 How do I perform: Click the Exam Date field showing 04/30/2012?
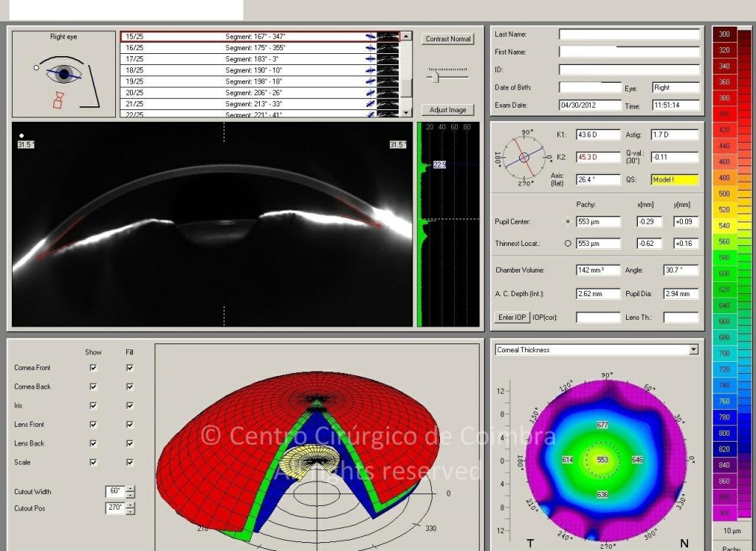pos(590,105)
